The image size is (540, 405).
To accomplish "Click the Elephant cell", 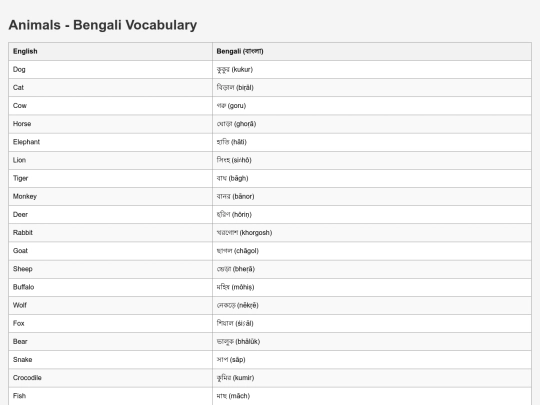I will click(111, 142).
